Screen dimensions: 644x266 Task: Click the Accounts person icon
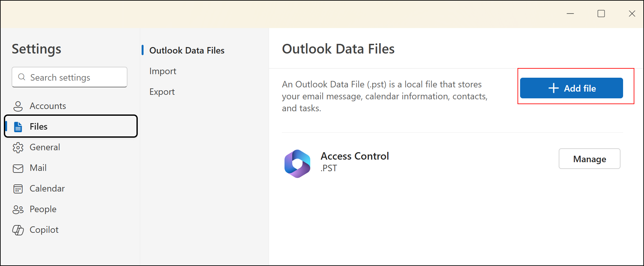tap(18, 106)
